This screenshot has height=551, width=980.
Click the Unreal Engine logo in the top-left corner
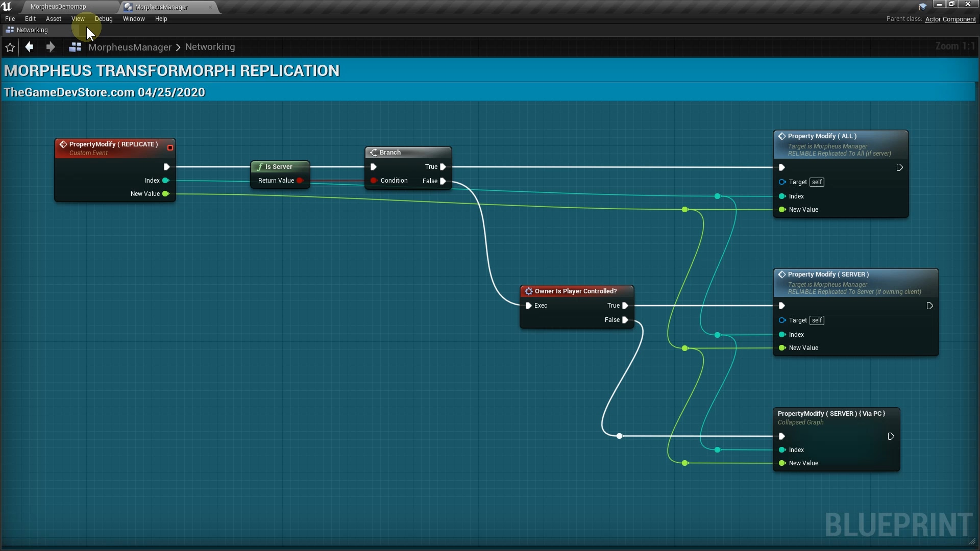(7, 6)
